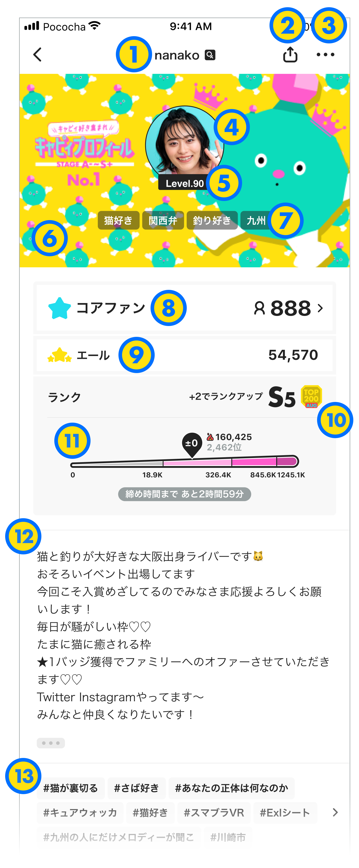Tap the 釣り好き tag
Image resolution: width=359 pixels, height=868 pixels.
(x=212, y=220)
